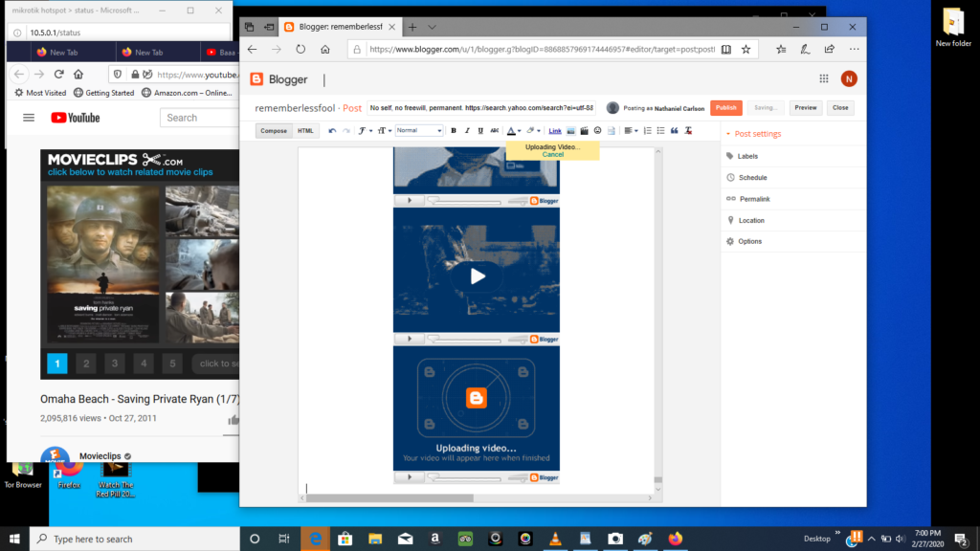Open the text background highlight color picker
Screen dimensions: 980x551
[533, 130]
